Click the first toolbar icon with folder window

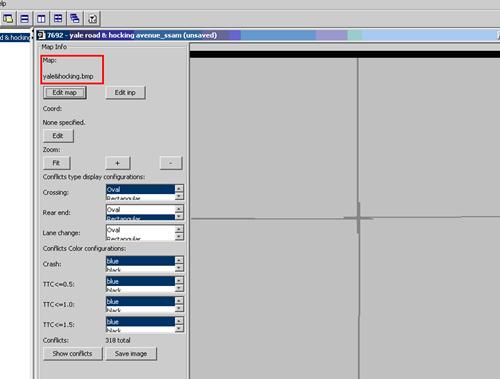pos(8,18)
